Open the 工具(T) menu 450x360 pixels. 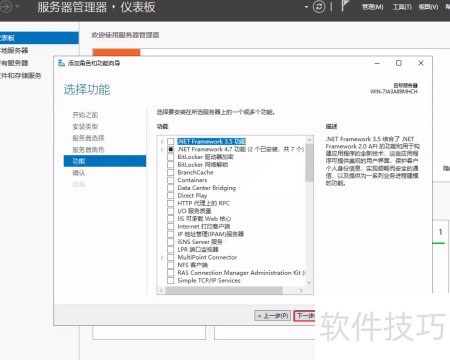tap(402, 7)
